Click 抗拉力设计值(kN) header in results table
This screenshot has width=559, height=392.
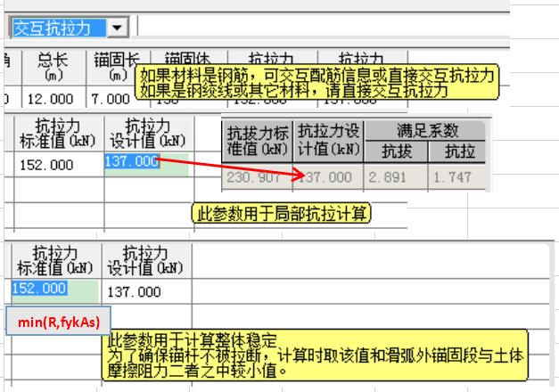click(x=328, y=142)
